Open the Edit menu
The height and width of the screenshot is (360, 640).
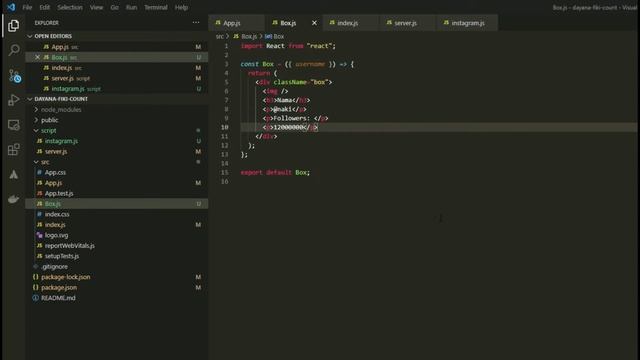point(44,7)
